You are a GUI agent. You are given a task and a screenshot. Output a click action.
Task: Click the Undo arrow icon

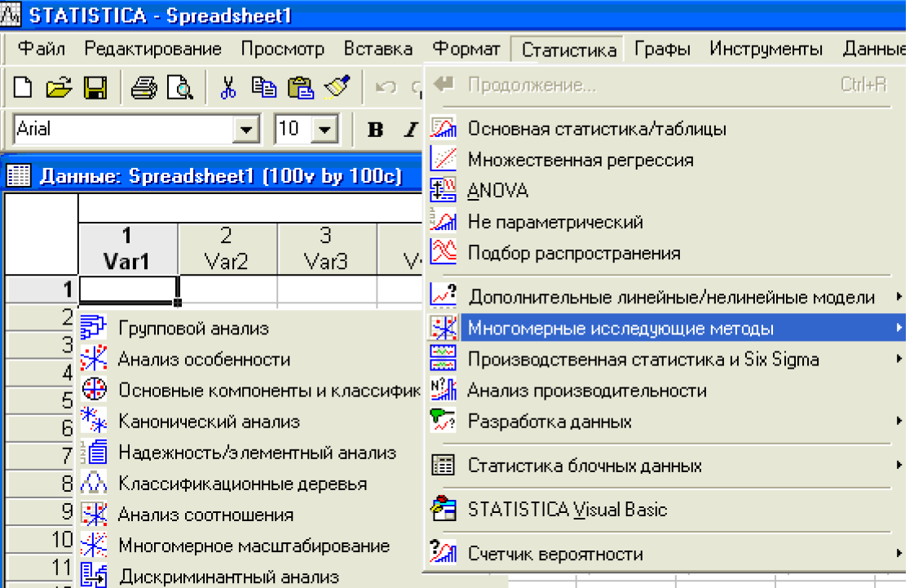pos(386,87)
